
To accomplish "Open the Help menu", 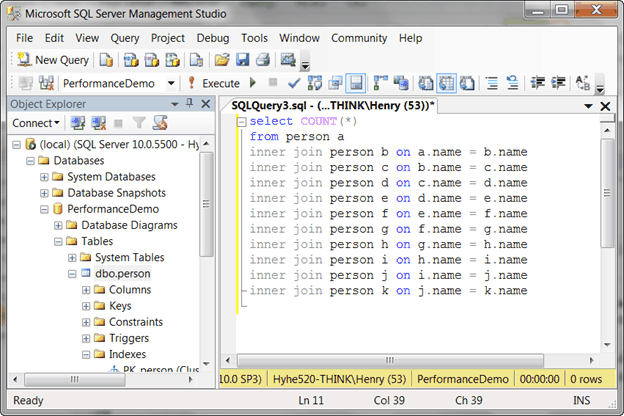I will (x=410, y=38).
